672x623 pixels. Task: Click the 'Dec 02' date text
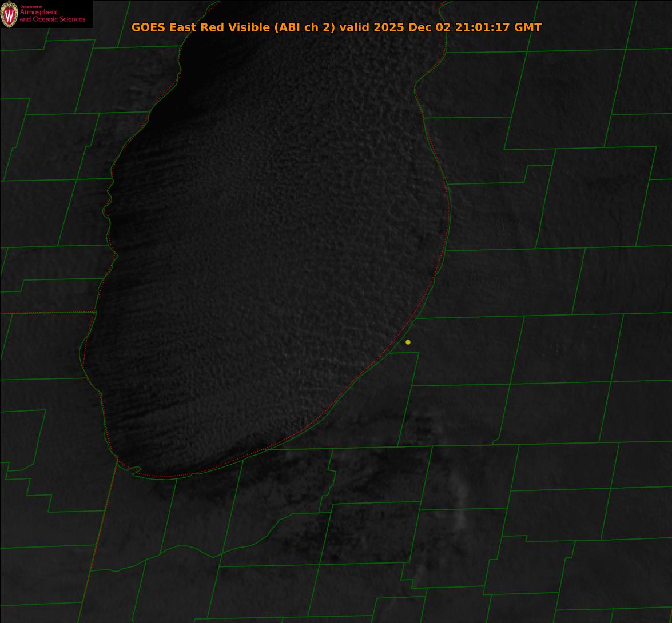tap(430, 27)
